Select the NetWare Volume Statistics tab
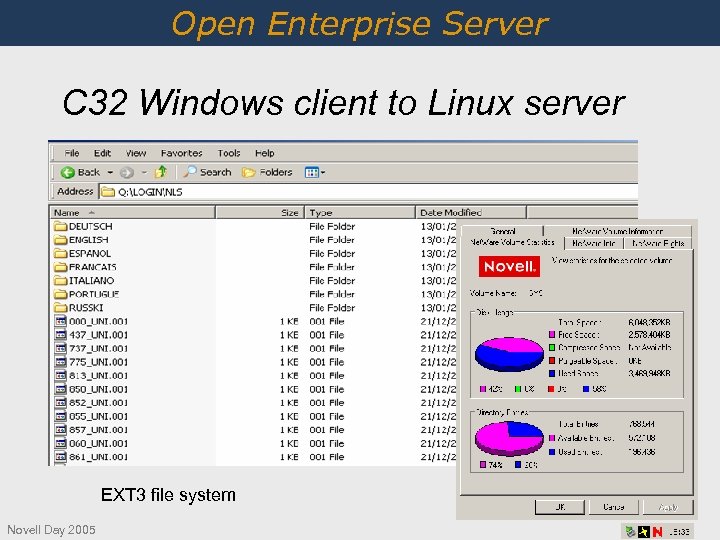 (512, 242)
